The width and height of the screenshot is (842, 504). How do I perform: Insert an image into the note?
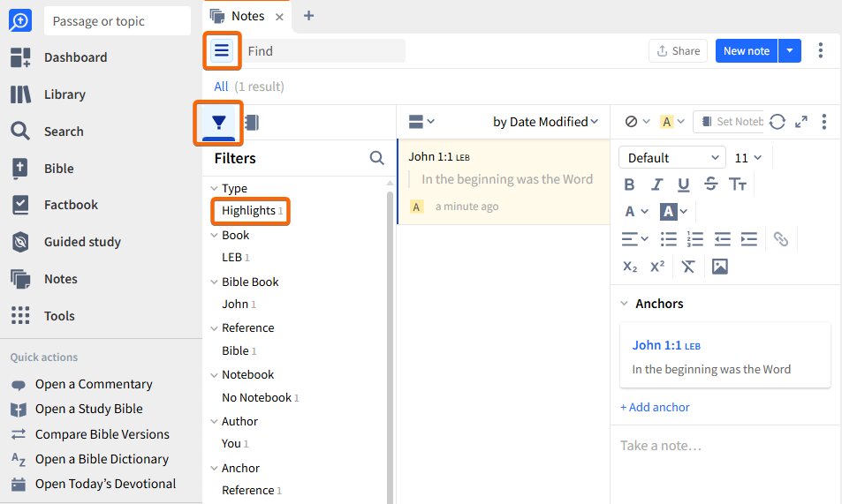click(x=719, y=267)
